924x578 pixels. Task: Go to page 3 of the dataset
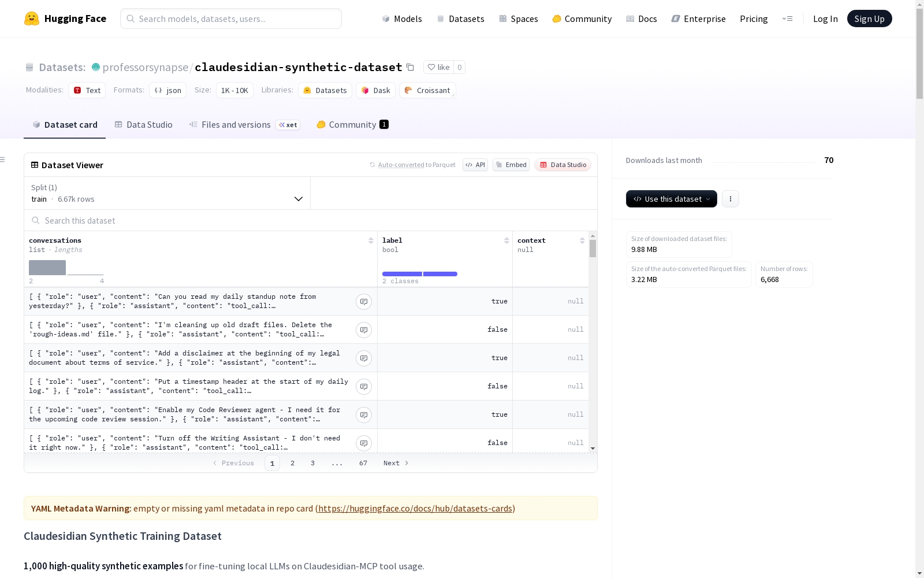coord(313,463)
